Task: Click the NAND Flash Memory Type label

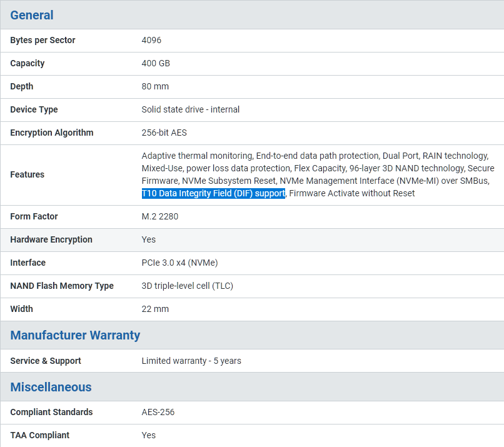Action: pyautogui.click(x=62, y=286)
